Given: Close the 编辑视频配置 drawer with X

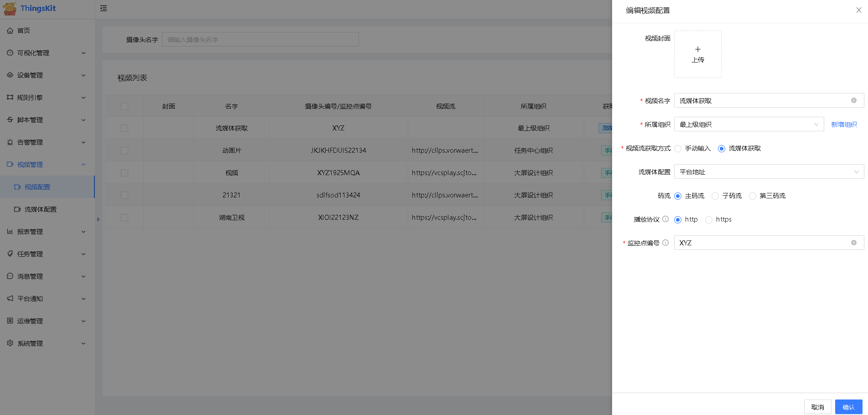Looking at the screenshot, I should (x=859, y=10).
